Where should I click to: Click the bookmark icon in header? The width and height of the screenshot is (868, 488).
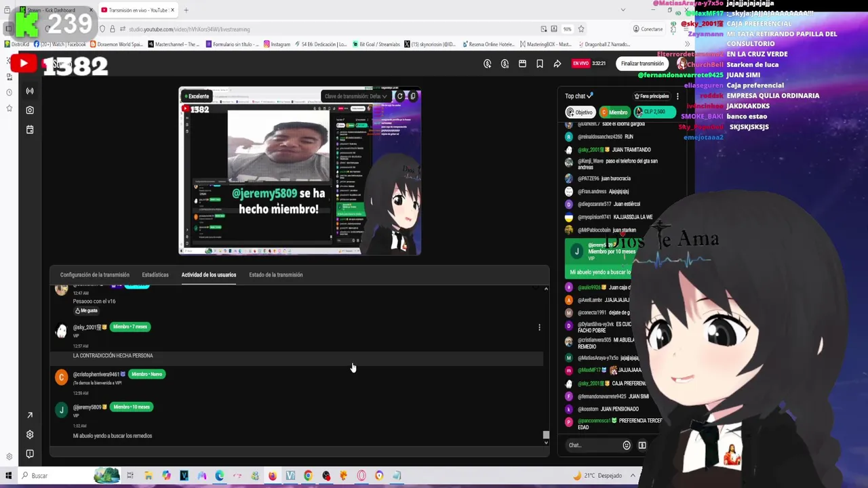[x=540, y=64]
